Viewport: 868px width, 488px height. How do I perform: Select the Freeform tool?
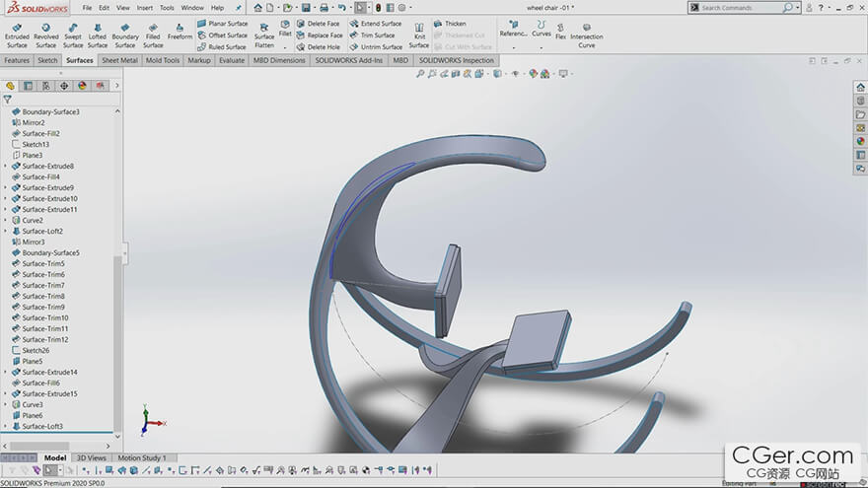pos(180,33)
